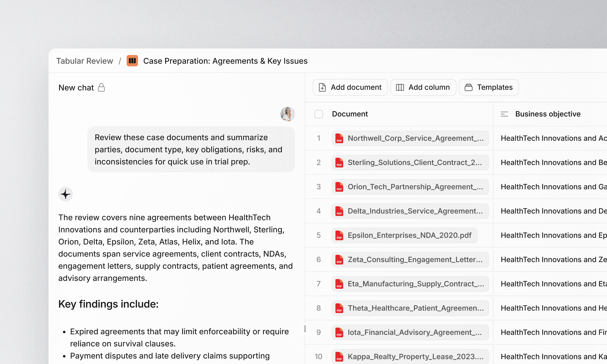Image resolution: width=607 pixels, height=364 pixels.
Task: Click the sparkle assistant icon
Action: [66, 194]
